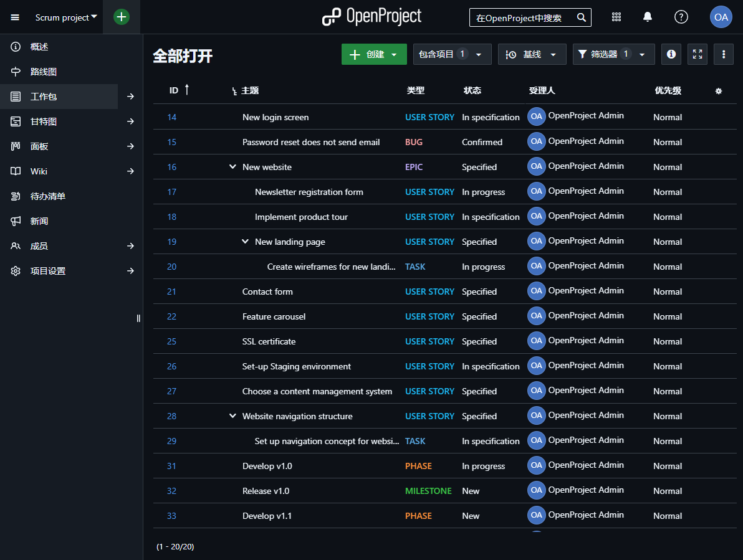Open 待办清单 backlogs in sidebar
This screenshot has height=560, width=743.
47,196
